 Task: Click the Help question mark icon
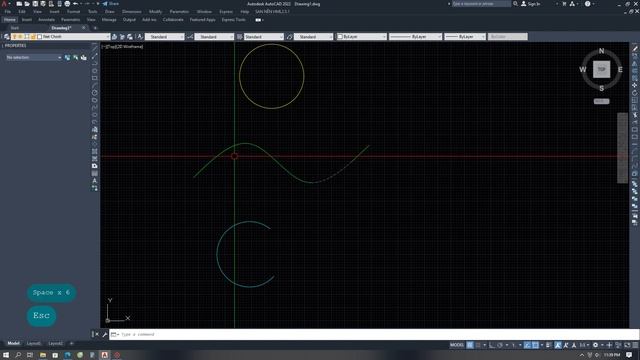[587, 4]
